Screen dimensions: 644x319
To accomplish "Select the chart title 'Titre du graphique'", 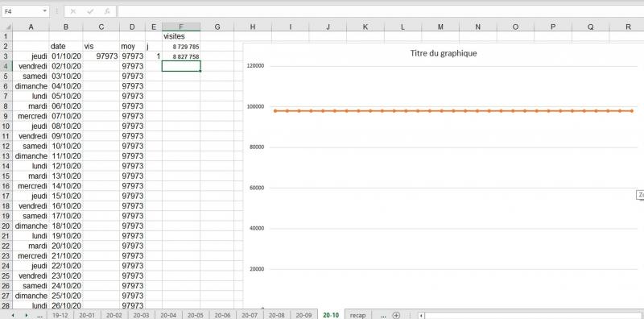I will [x=444, y=53].
